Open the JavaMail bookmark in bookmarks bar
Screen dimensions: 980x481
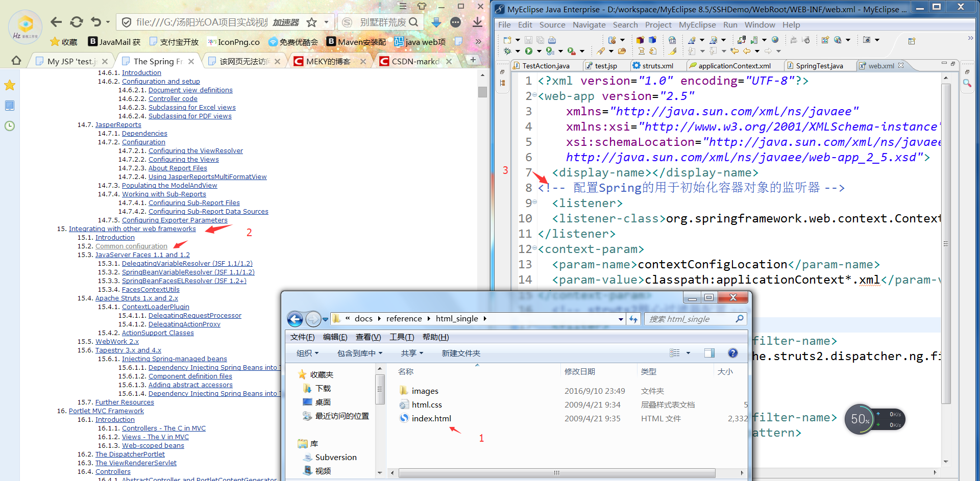114,42
